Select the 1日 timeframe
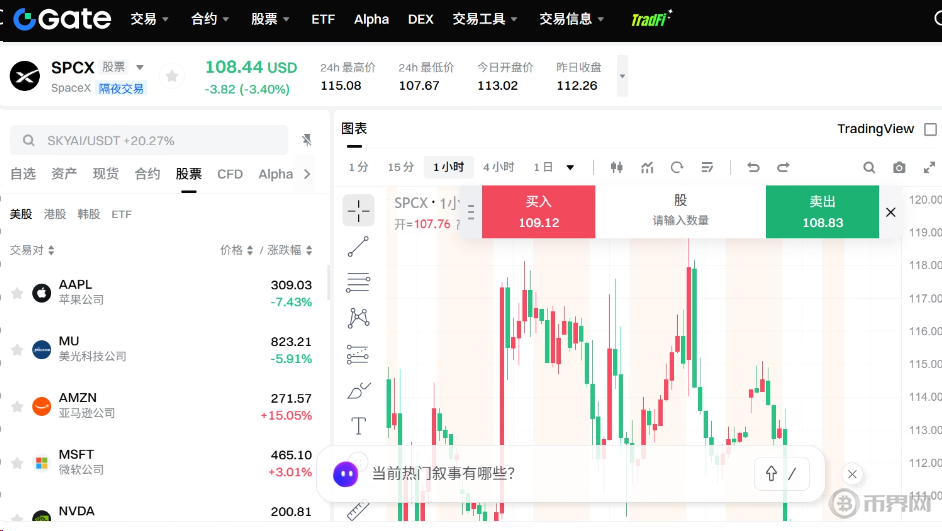This screenshot has height=531, width=942. coord(543,168)
